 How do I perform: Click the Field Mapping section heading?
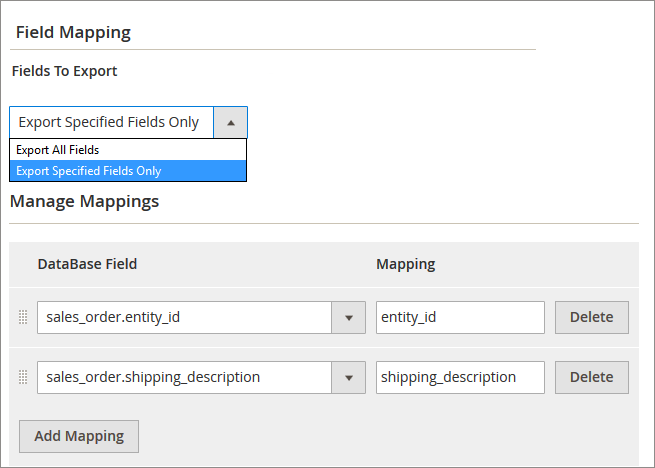pyautogui.click(x=73, y=32)
